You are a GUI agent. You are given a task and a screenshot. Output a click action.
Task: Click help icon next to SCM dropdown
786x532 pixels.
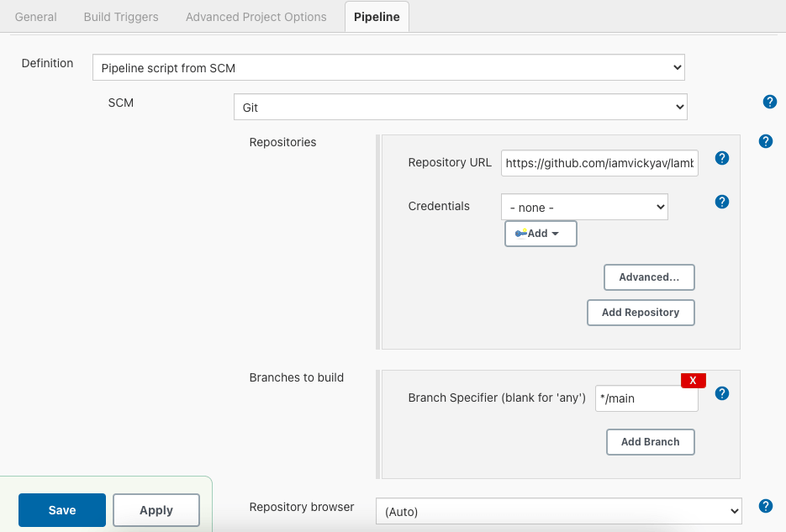tap(769, 102)
